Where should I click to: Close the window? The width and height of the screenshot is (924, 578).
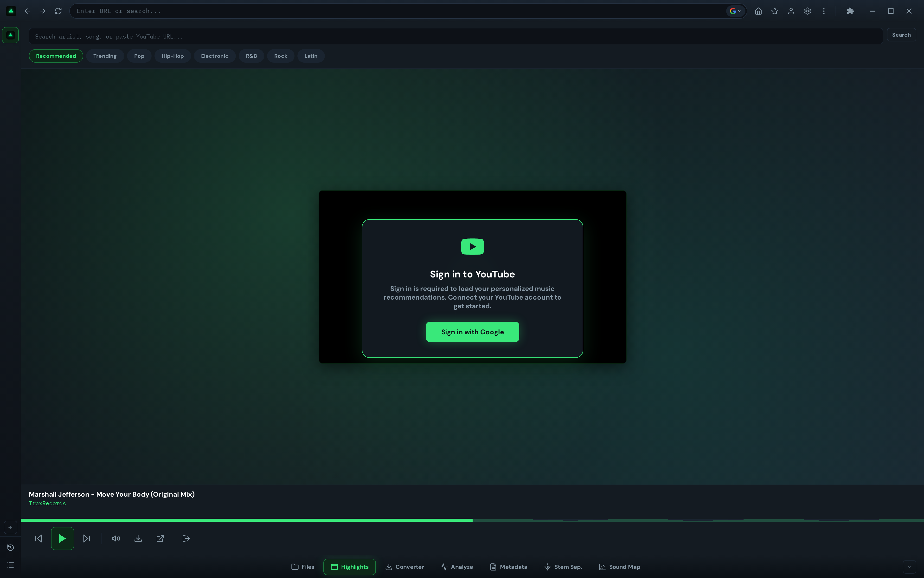[x=909, y=11]
